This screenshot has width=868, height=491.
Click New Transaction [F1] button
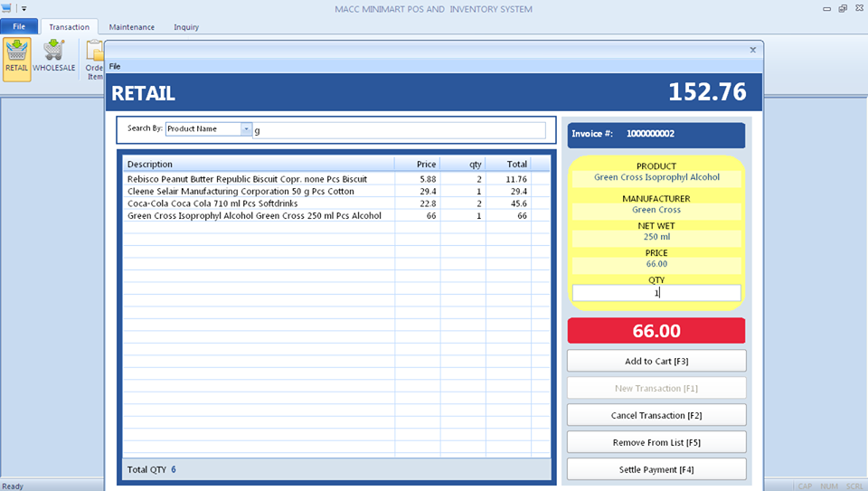click(x=656, y=388)
